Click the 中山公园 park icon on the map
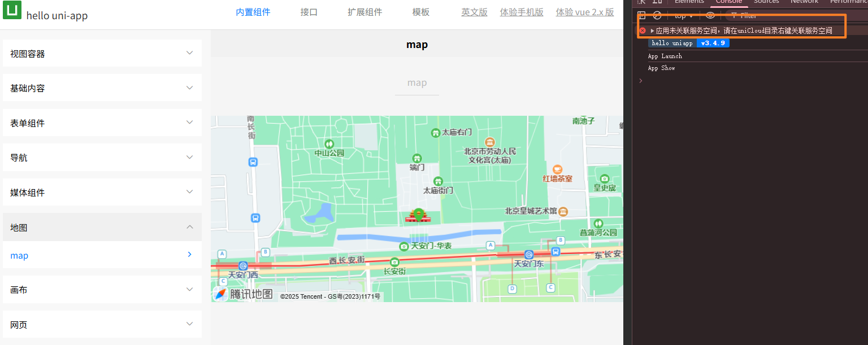The width and height of the screenshot is (868, 345). (329, 144)
